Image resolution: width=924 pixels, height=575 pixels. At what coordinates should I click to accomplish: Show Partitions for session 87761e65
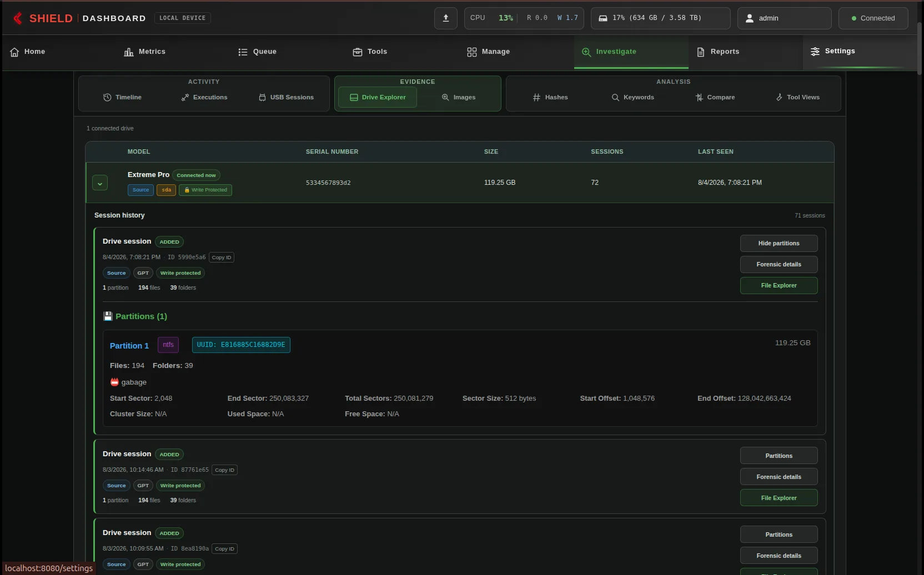pyautogui.click(x=779, y=456)
